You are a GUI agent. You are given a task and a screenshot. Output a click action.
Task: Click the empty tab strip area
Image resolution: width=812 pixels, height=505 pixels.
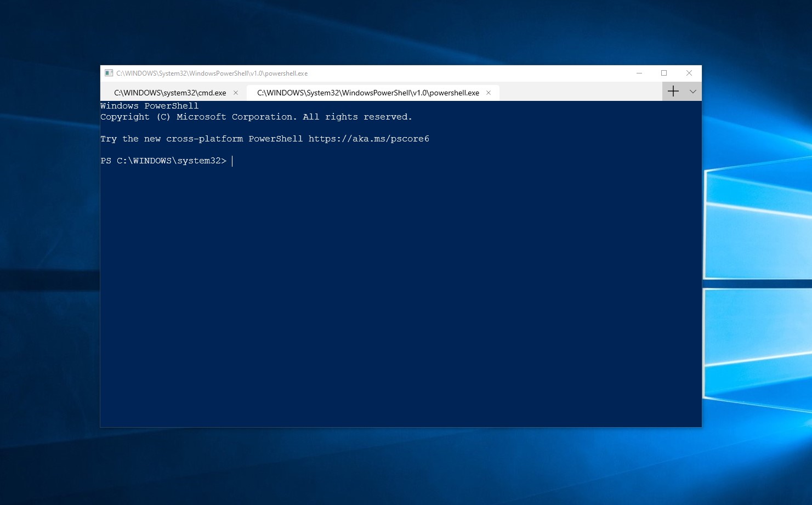[580, 92]
